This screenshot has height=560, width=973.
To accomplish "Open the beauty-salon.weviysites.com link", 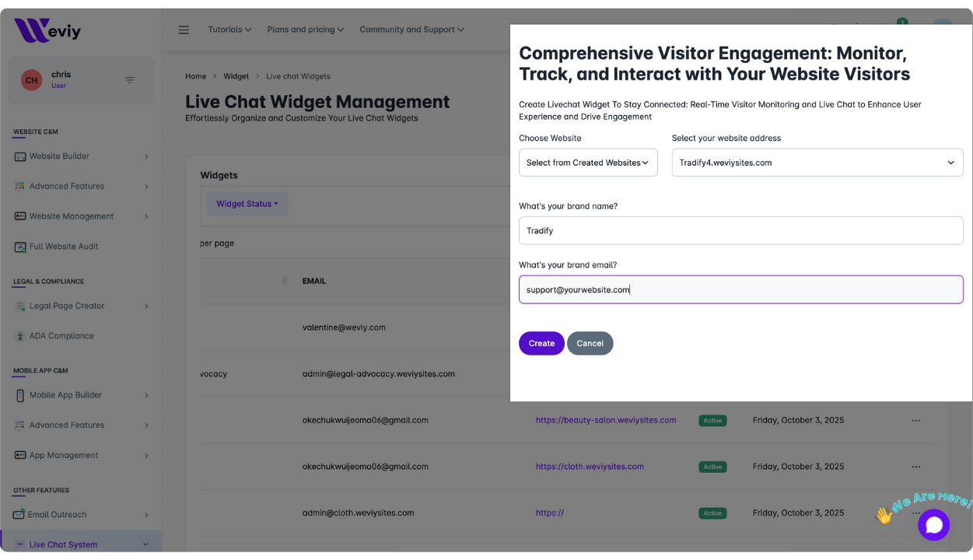I will pos(606,420).
